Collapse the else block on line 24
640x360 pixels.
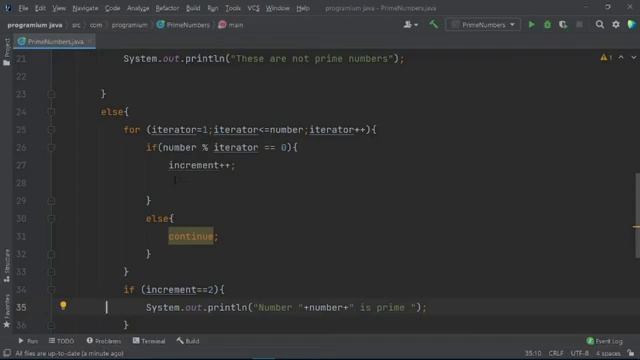(x=51, y=112)
